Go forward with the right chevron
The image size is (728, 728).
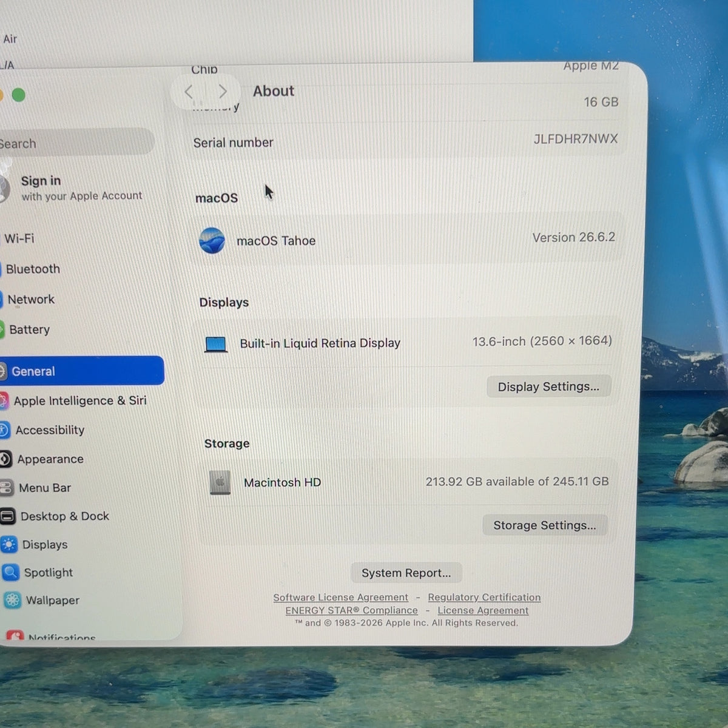click(223, 92)
